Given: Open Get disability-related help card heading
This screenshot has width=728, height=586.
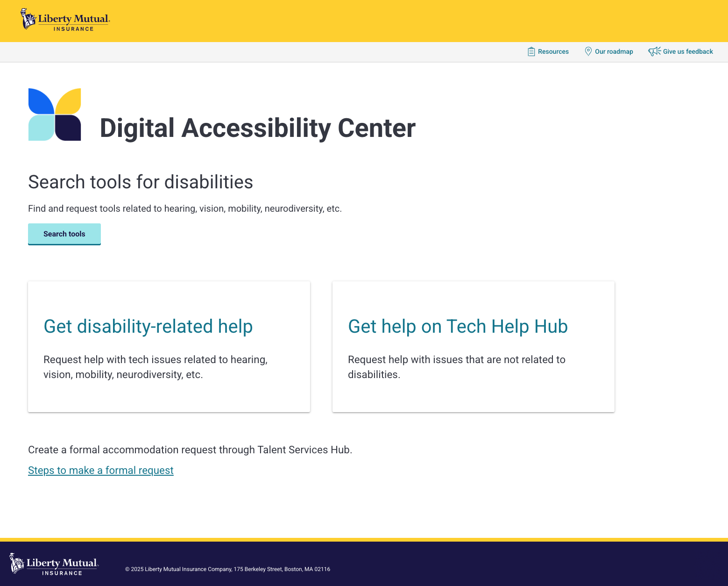Looking at the screenshot, I should pyautogui.click(x=148, y=326).
